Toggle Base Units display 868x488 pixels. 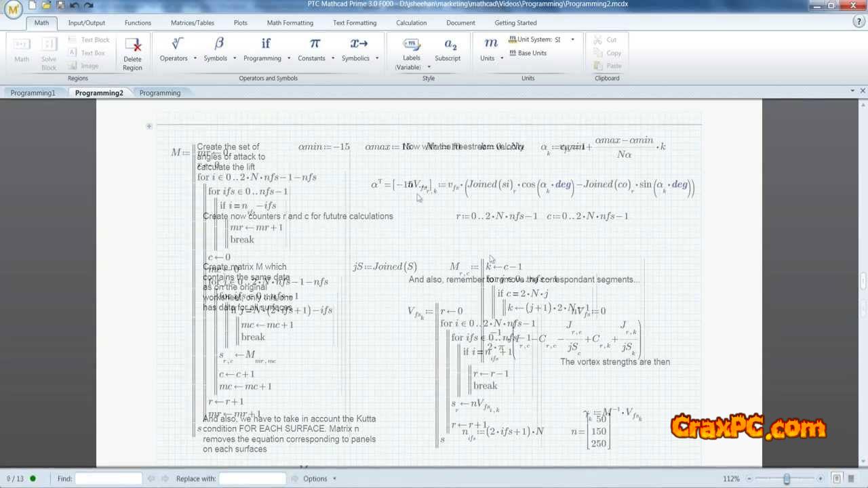[528, 53]
